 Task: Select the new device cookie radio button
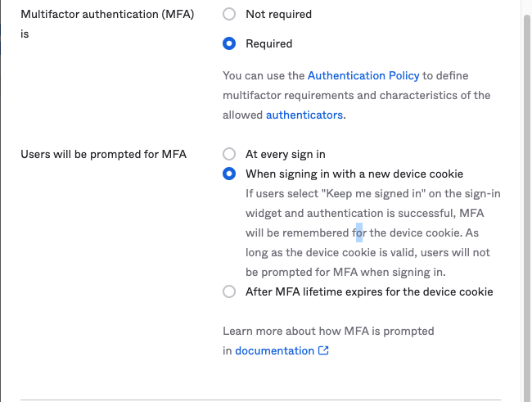point(229,174)
